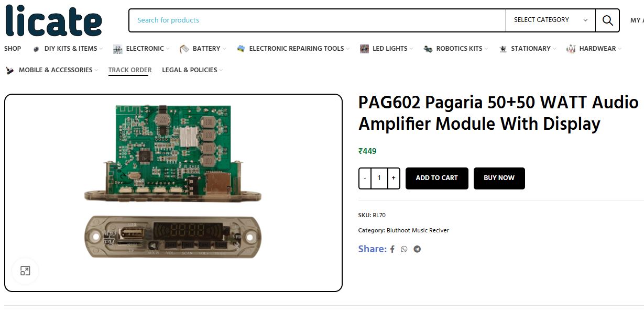Share product via Telegram icon
The width and height of the screenshot is (644, 314).
[417, 249]
